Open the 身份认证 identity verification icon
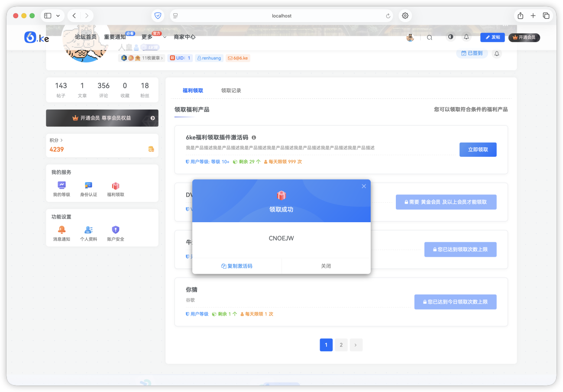Image resolution: width=563 pixels, height=392 pixels. 88,186
